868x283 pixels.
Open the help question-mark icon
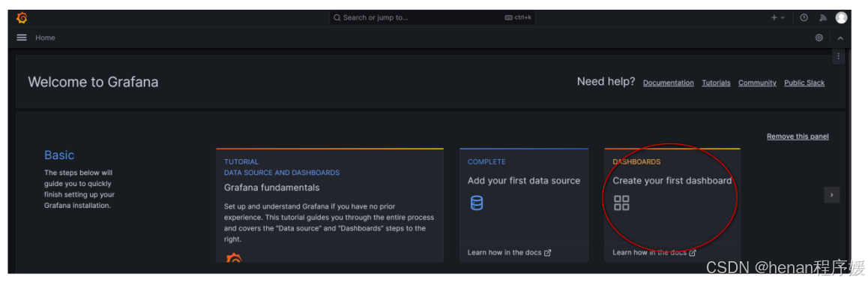point(804,18)
